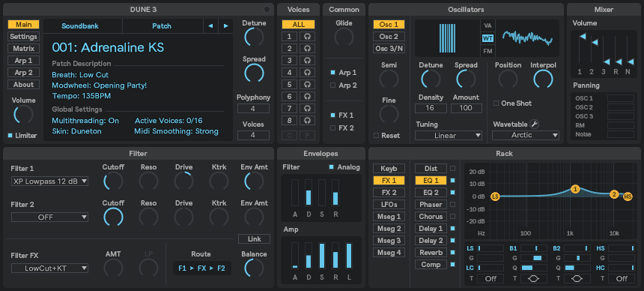Click the round indicator in DUNE 3 header
This screenshot has width=644, height=291.
(267, 10)
